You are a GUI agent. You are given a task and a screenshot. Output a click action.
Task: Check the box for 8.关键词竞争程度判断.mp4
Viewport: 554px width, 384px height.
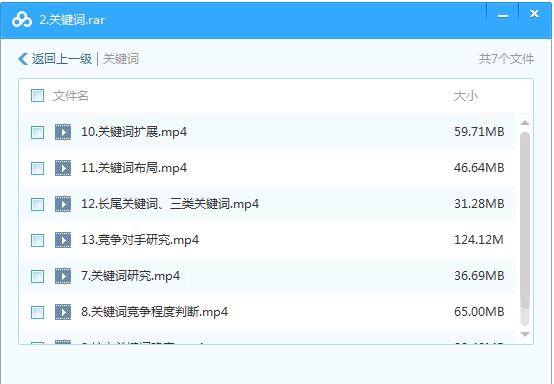click(x=37, y=313)
